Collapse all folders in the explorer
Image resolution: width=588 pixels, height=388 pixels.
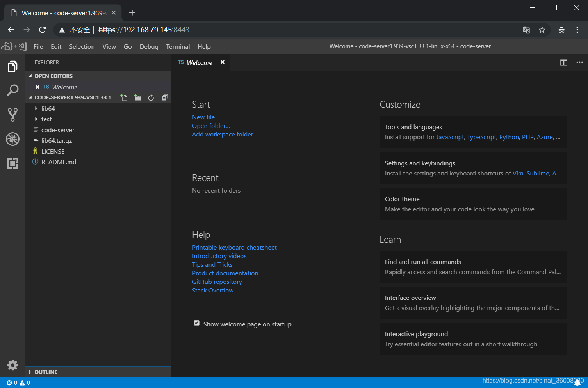pyautogui.click(x=165, y=97)
